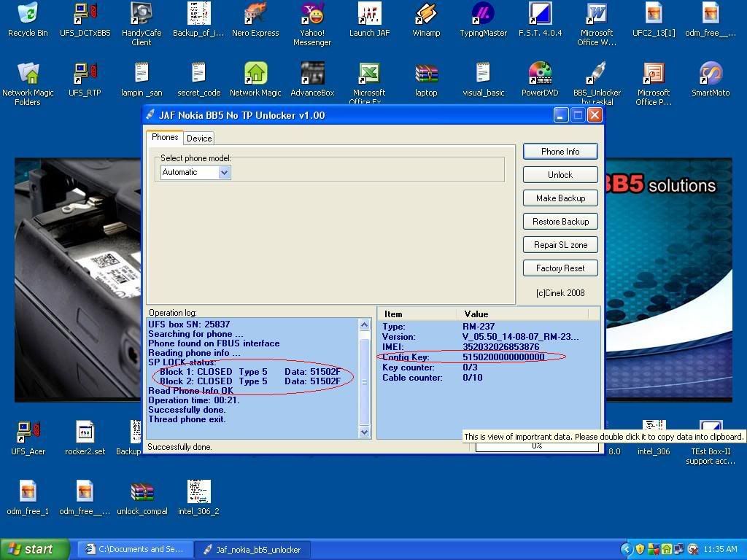Open the Winamp desktop shortcut
Screen dimensions: 747x560
tap(426, 20)
